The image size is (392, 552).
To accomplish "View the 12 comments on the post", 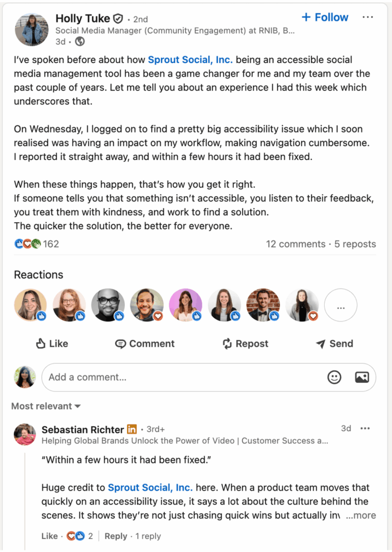I will tap(295, 244).
